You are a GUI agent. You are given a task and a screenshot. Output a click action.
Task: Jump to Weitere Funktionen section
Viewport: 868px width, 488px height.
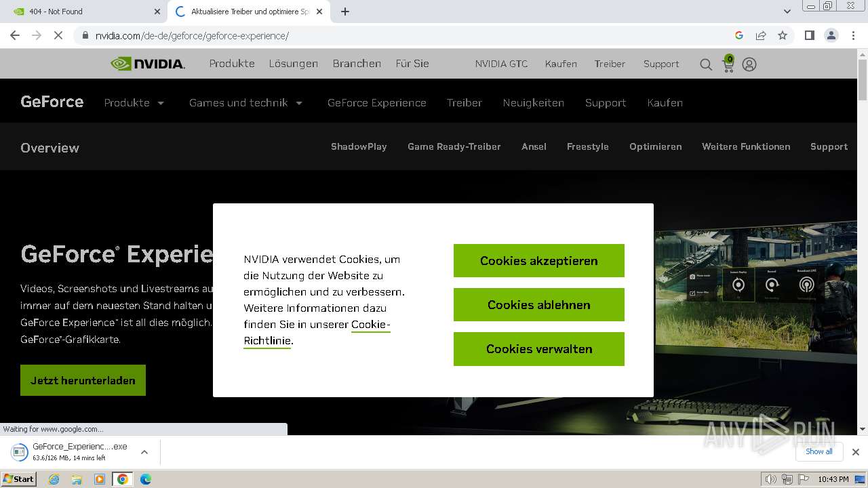[x=746, y=146]
